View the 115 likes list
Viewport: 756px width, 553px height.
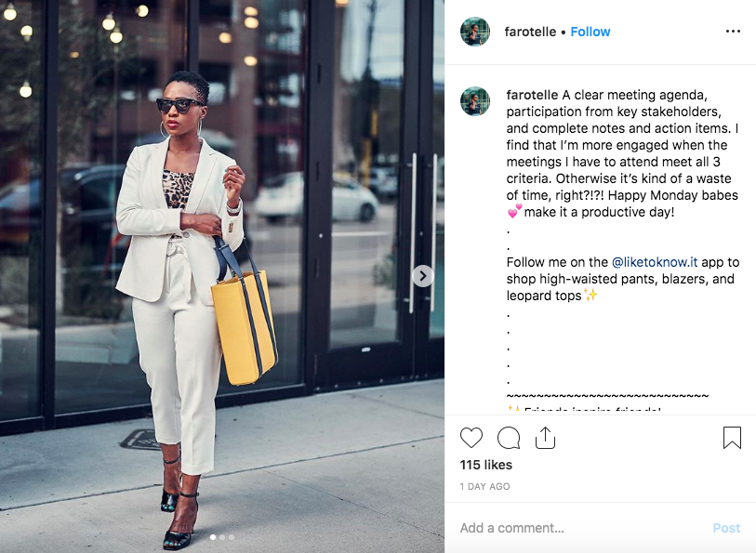coord(486,465)
